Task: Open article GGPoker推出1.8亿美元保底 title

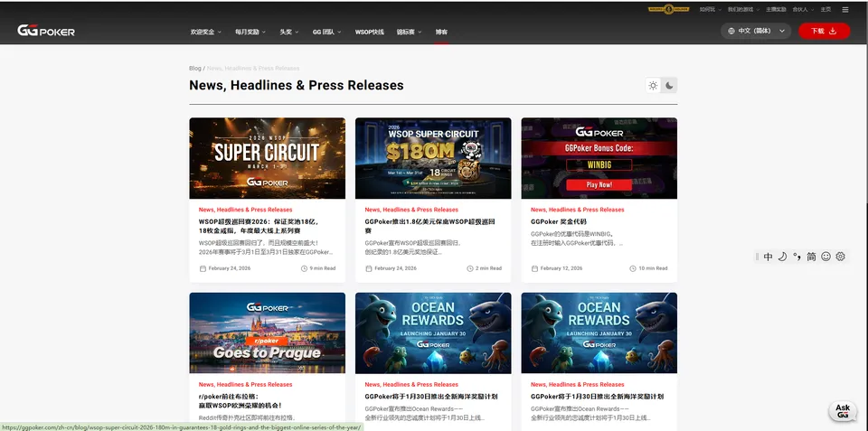Action: click(x=429, y=226)
